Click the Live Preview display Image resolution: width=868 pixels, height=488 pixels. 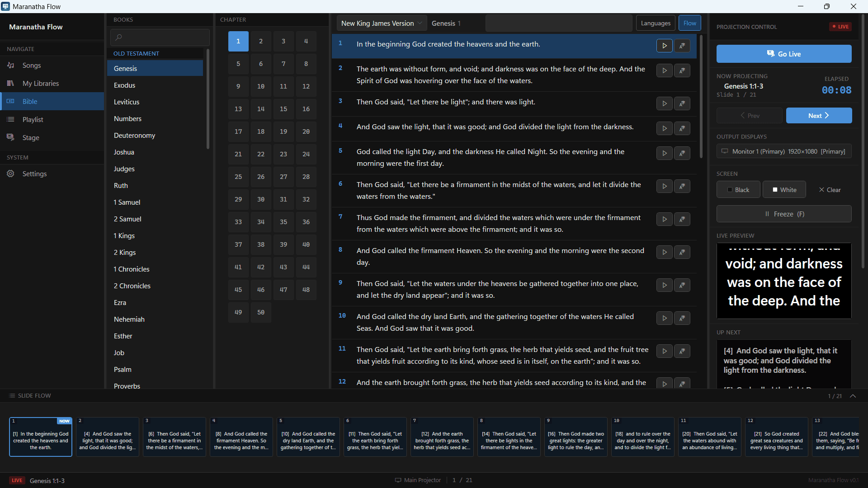[x=784, y=281]
